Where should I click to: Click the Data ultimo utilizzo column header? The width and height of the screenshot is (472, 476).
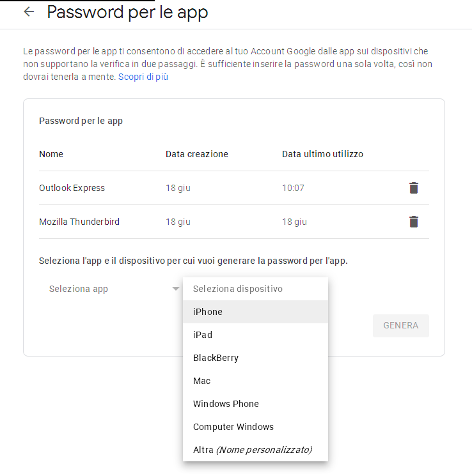(x=322, y=154)
